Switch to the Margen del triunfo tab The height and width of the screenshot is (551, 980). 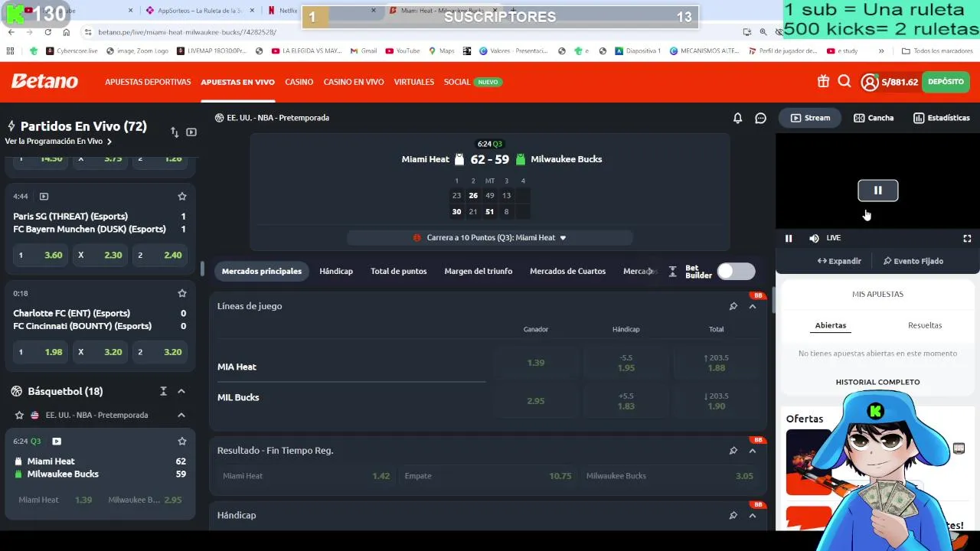[x=479, y=271]
